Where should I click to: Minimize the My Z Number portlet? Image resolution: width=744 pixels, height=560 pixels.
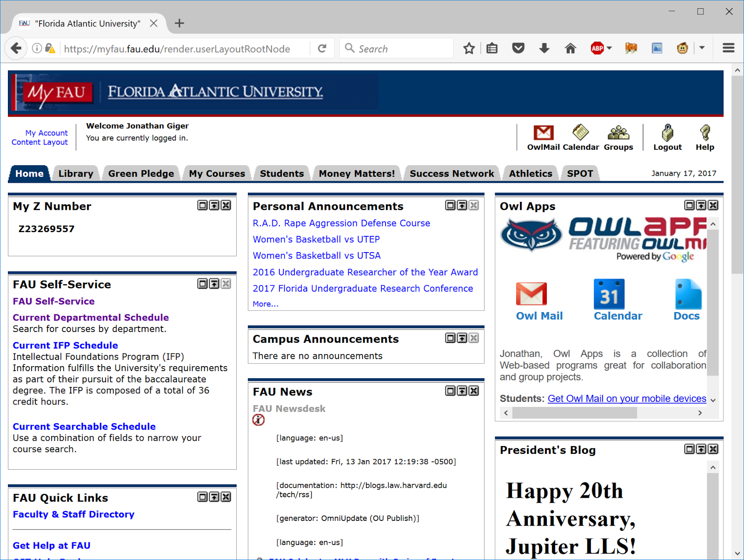214,205
